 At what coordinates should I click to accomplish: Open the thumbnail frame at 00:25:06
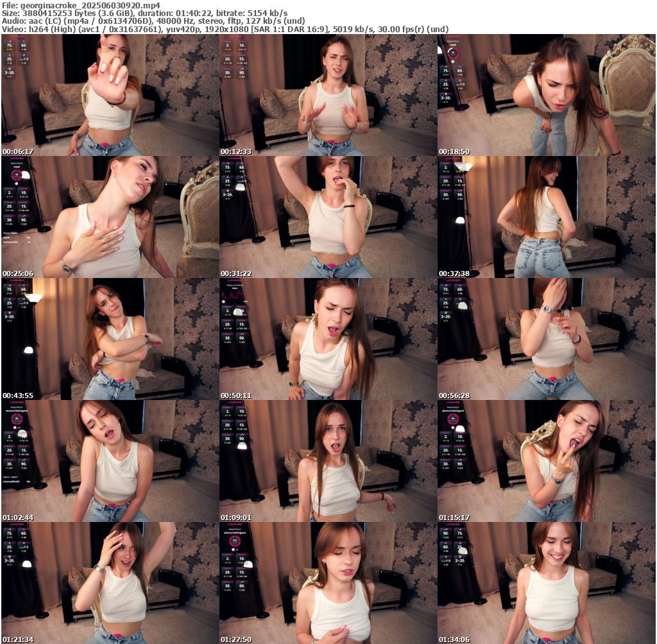coord(110,217)
